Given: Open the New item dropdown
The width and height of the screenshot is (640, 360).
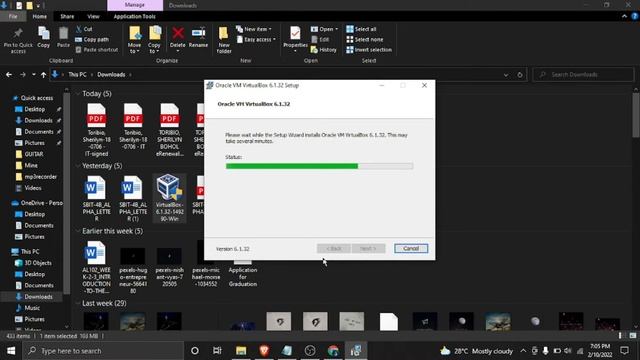Looking at the screenshot, I should click(x=253, y=29).
